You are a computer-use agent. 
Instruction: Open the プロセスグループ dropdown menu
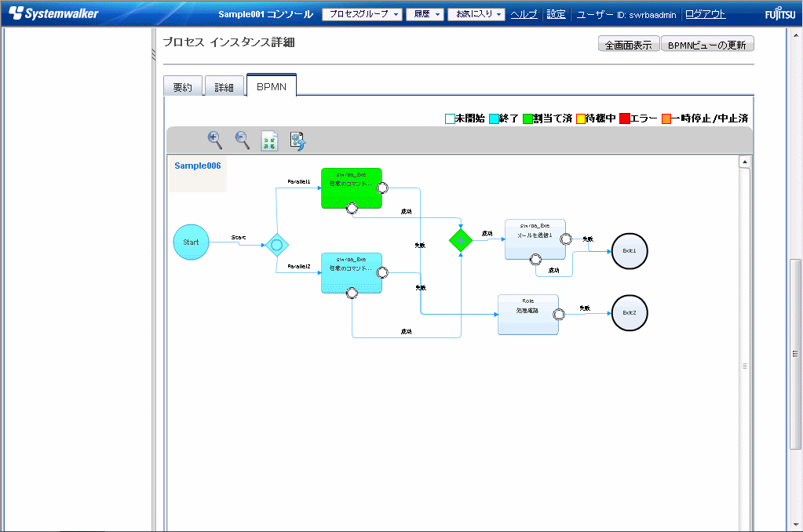[x=363, y=14]
